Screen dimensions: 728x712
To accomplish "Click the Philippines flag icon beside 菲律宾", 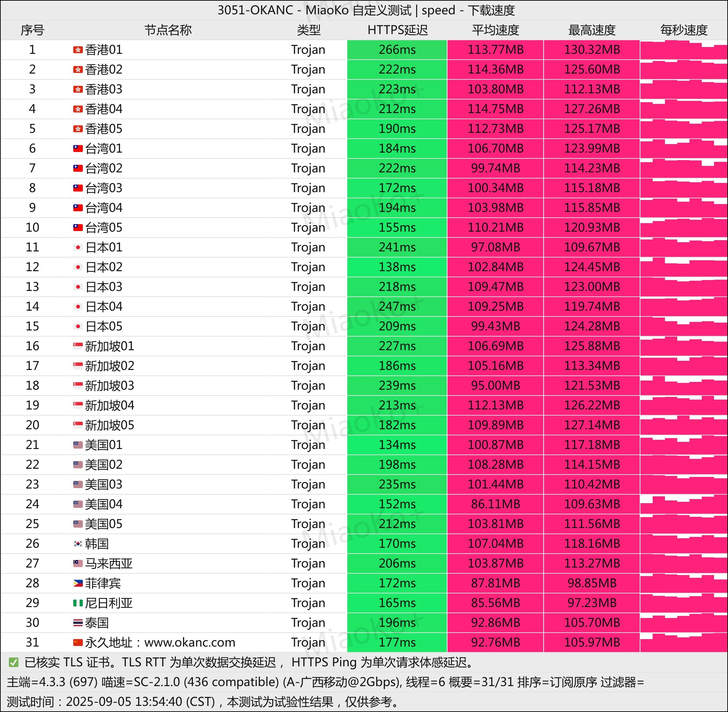I will (78, 583).
